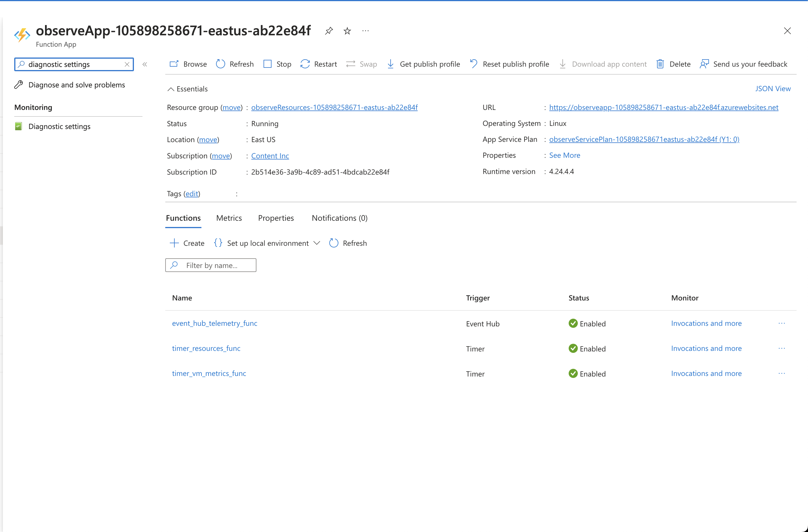
Task: Mark the app as favorite with star
Action: (x=347, y=31)
